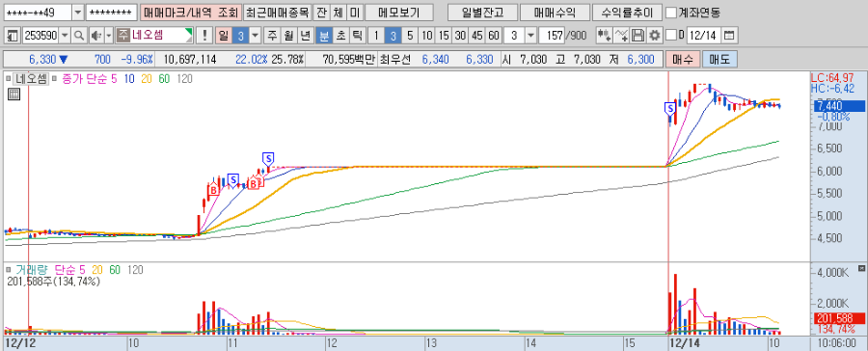
Task: Click 미 unfilled orders button
Action: [x=355, y=13]
